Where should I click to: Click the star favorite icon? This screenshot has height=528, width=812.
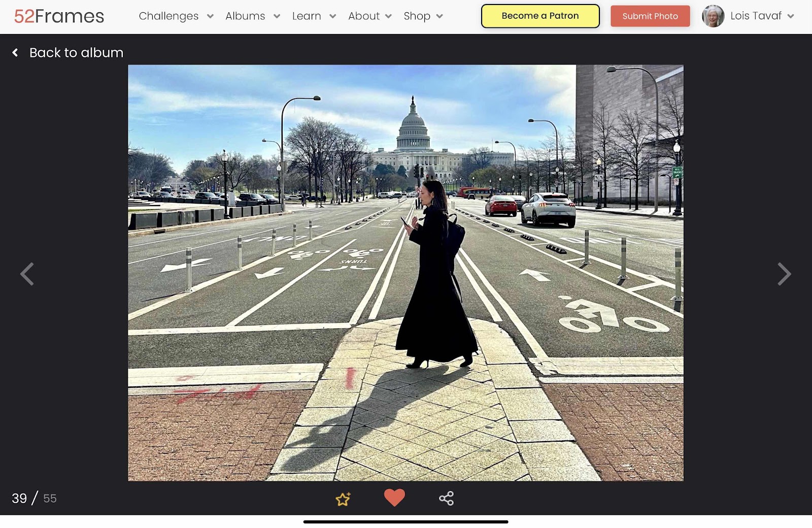343,499
